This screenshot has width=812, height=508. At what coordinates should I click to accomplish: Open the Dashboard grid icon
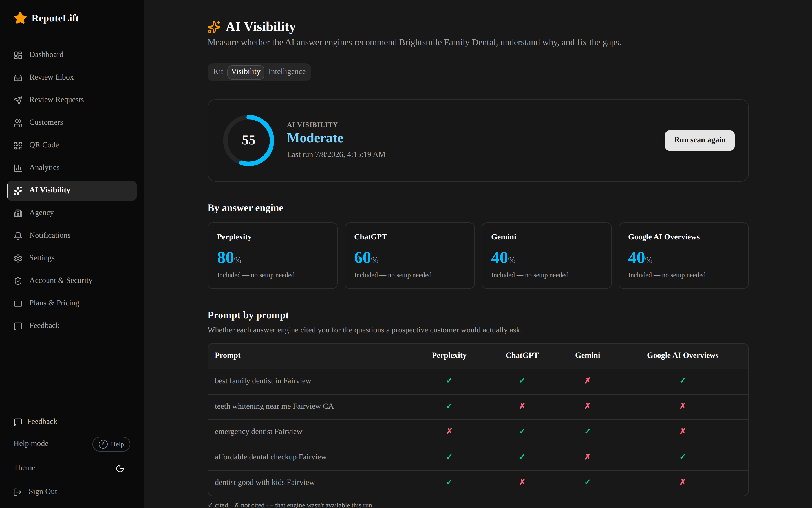tap(18, 55)
